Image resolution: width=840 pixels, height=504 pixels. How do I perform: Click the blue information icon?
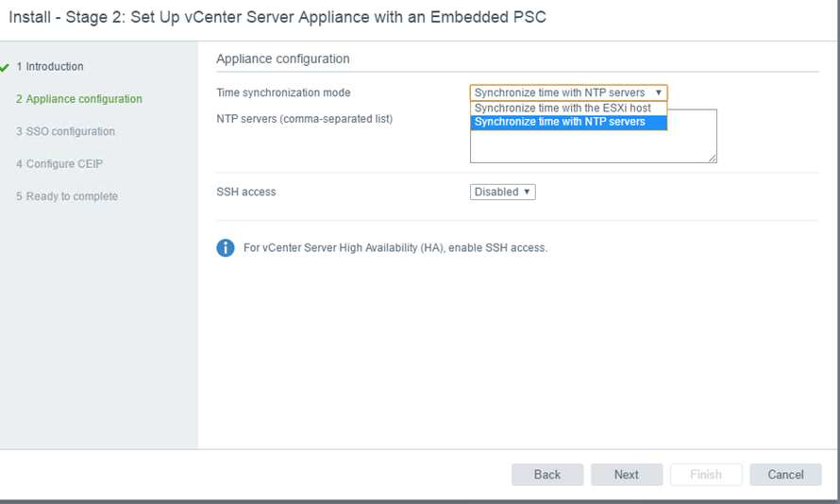click(226, 248)
